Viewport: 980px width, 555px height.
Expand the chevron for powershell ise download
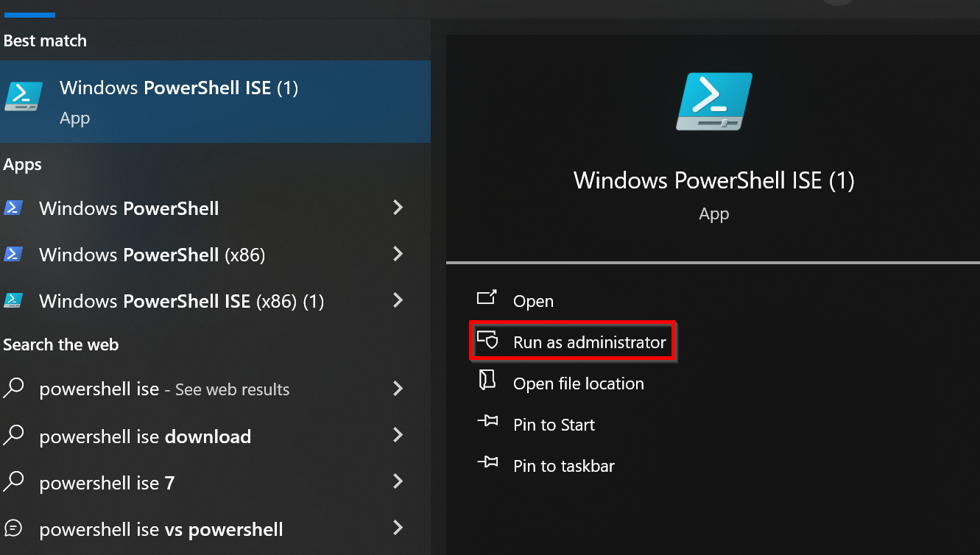point(398,436)
